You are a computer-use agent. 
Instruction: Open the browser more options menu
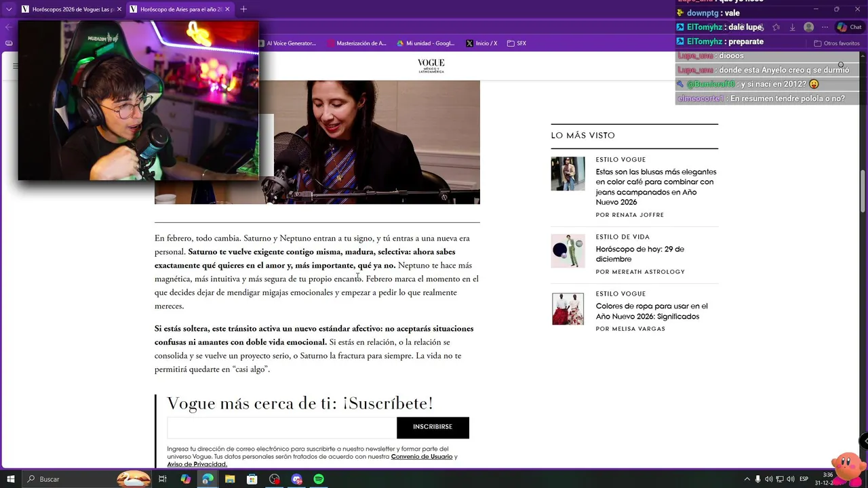click(x=825, y=27)
